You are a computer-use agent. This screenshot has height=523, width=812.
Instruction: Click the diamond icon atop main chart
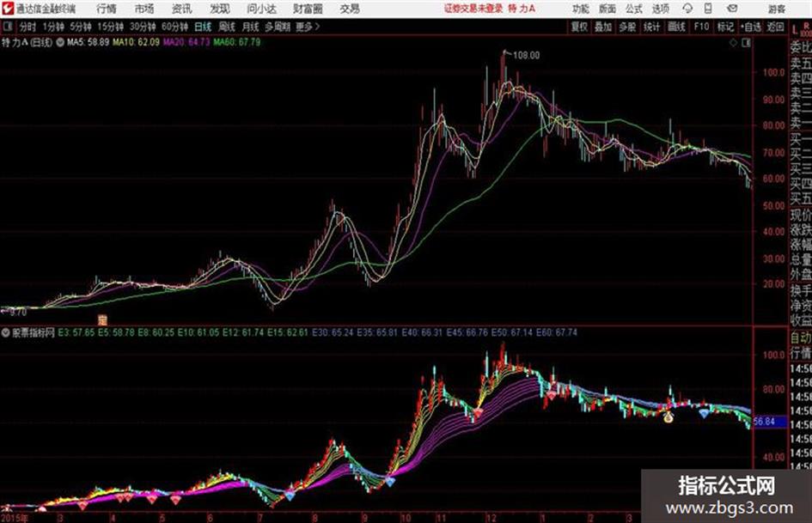point(733,43)
